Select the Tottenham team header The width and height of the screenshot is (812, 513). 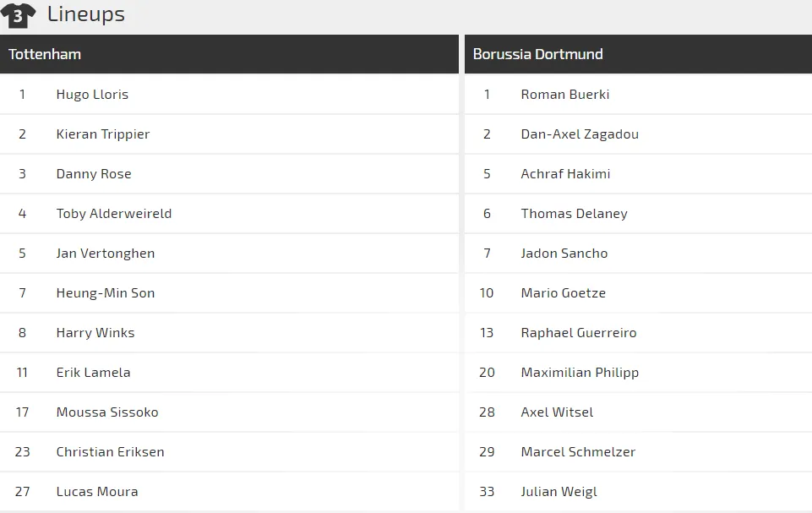point(45,54)
